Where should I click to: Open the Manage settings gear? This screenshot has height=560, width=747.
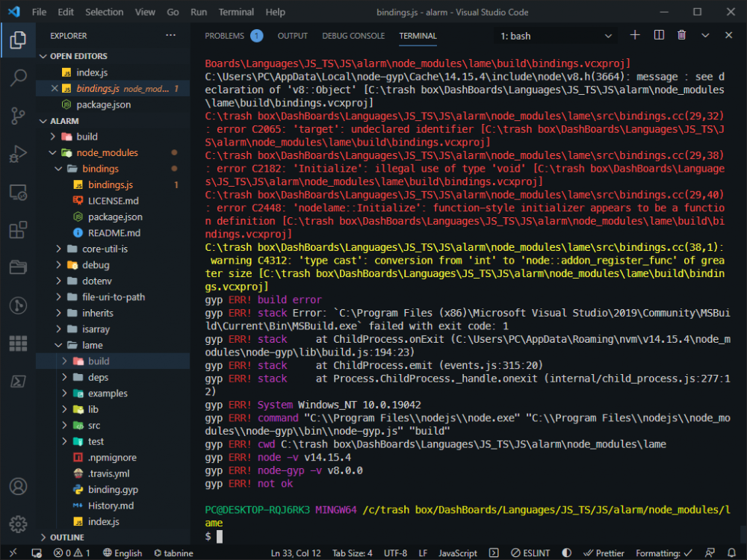[18, 524]
